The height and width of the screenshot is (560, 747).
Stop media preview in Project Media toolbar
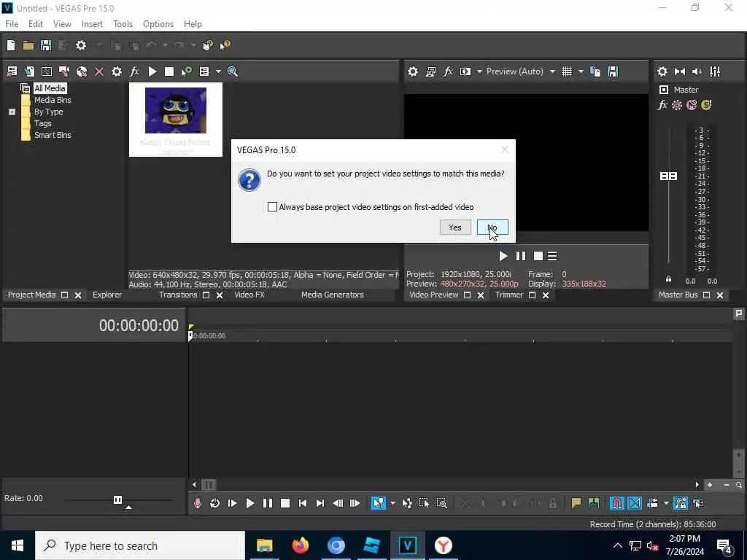point(169,71)
